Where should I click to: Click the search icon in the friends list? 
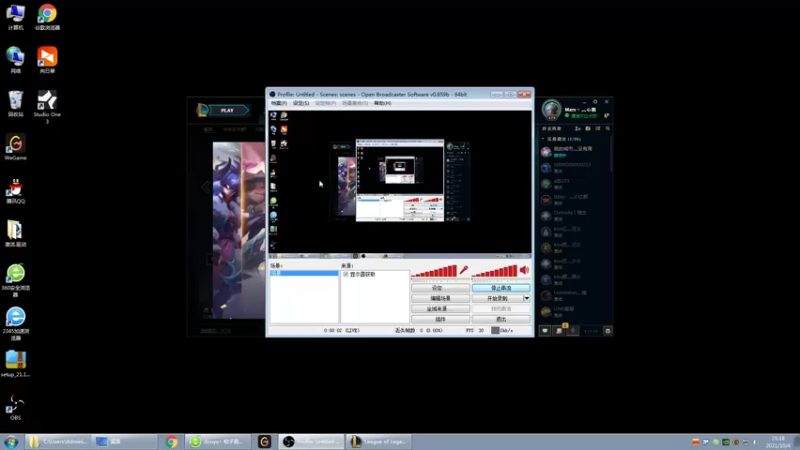608,129
